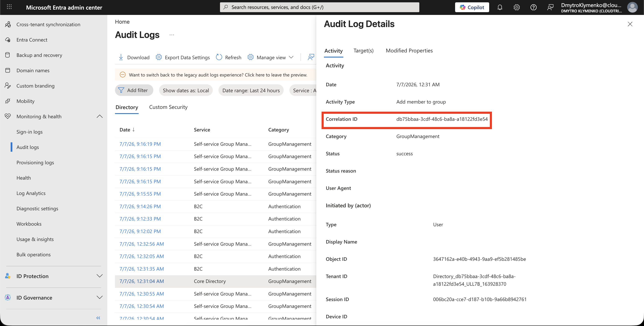Open notifications bell

click(499, 7)
